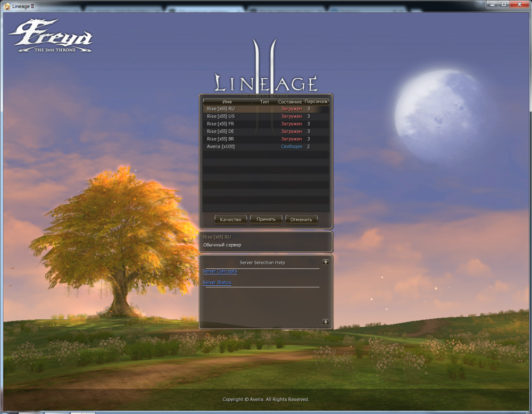Maximize the Lineage II window
Screen dimensions: 532x414
click(x=504, y=4)
